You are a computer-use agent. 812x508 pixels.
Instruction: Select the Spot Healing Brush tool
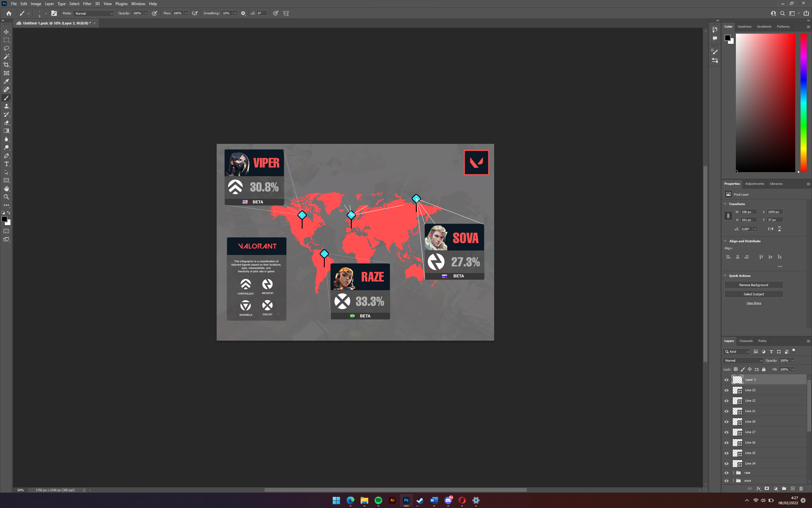[6, 90]
